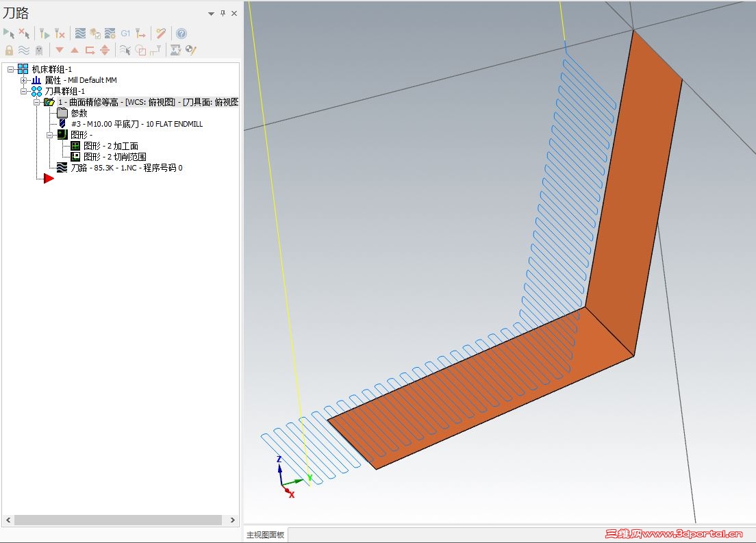Post selected operations with G1 icon
This screenshot has height=543, width=756.
pos(125,34)
